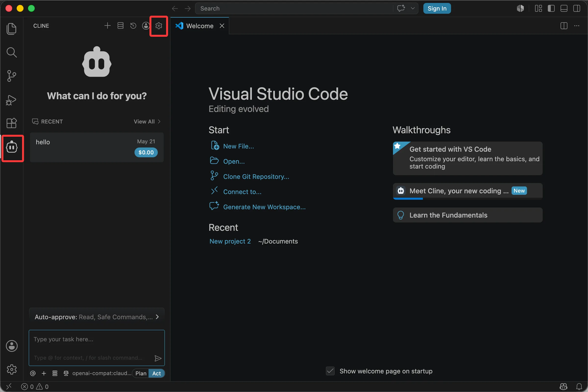The image size is (588, 392).
Task: Open recent New project 2
Action: [230, 241]
